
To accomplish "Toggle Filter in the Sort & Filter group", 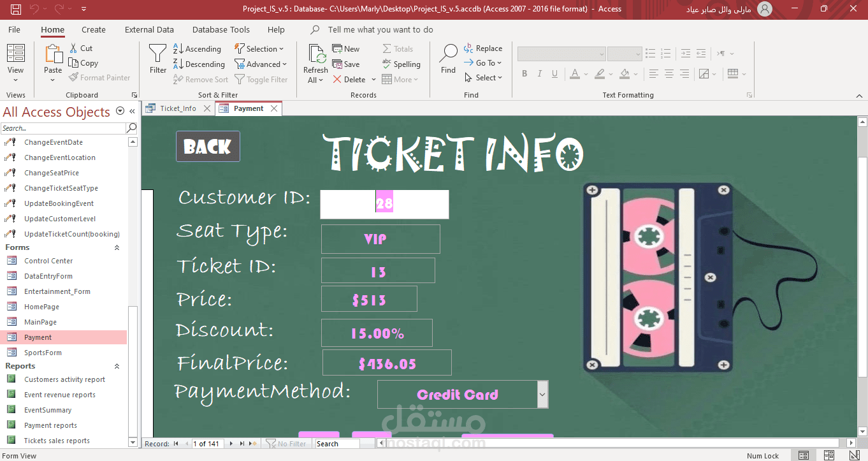I will (x=261, y=80).
